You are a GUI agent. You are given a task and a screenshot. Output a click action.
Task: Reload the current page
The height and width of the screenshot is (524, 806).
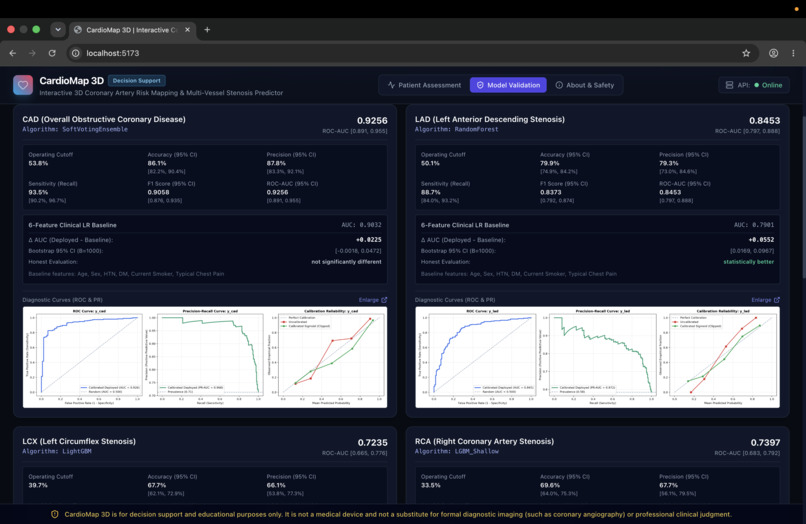[x=52, y=53]
